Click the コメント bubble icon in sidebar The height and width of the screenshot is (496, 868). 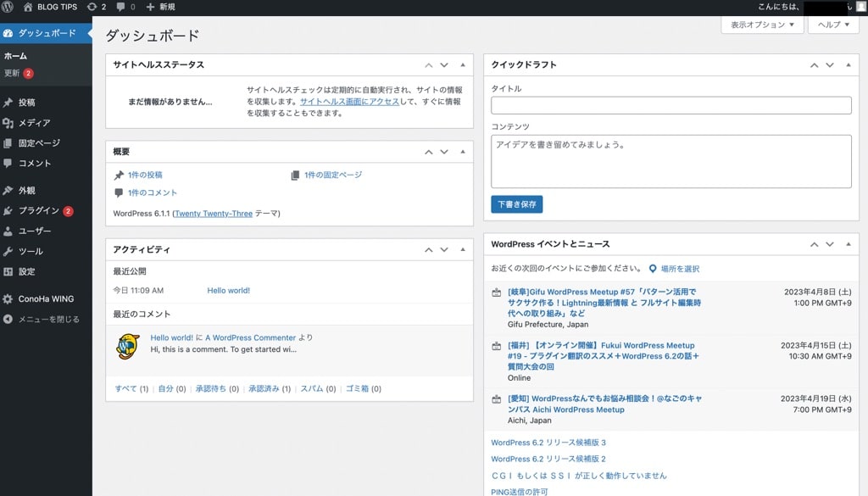click(x=8, y=164)
